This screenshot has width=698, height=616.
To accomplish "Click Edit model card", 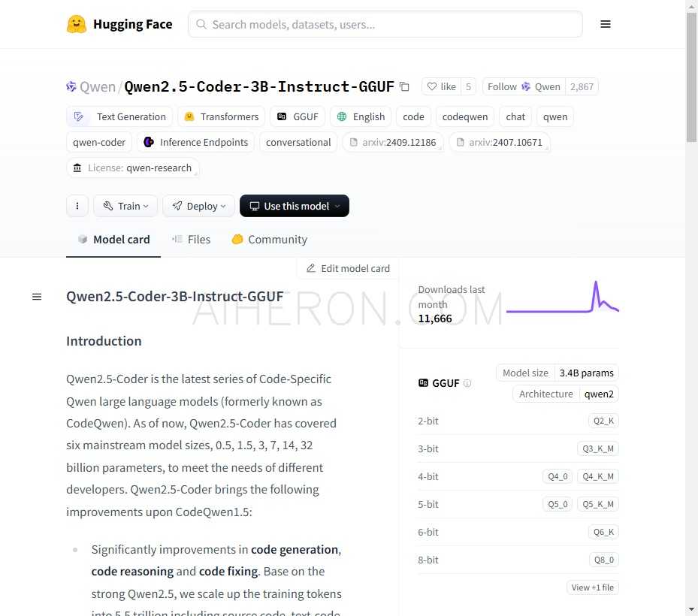I will tap(348, 268).
